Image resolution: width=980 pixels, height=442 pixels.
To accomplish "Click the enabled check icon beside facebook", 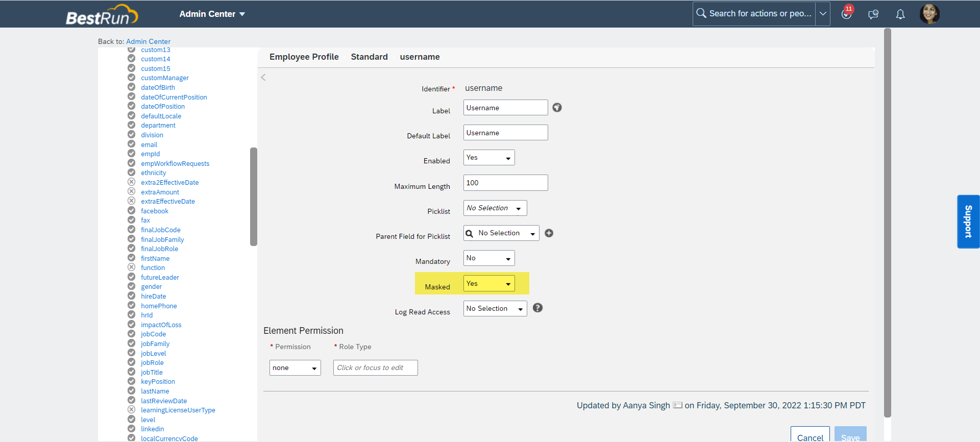I will click(131, 210).
